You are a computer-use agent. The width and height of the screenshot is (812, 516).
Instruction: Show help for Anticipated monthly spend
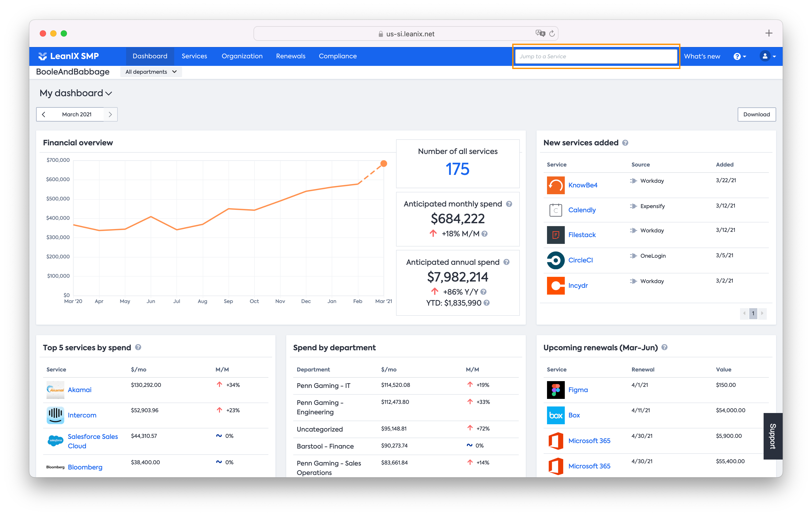tap(509, 204)
